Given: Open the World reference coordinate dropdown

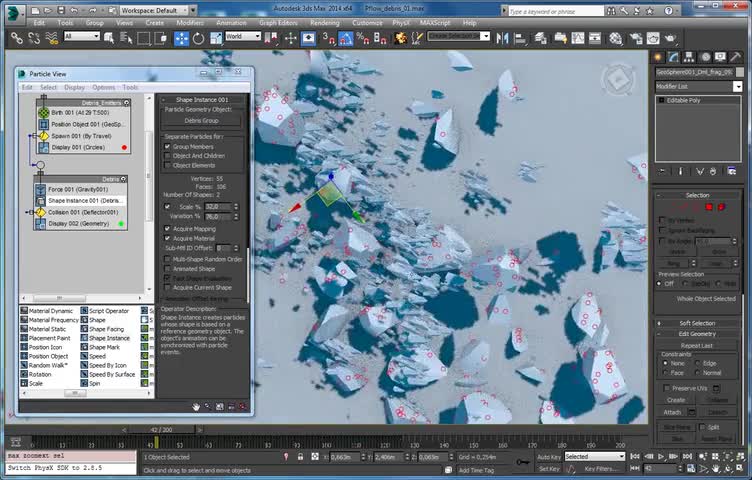Looking at the screenshot, I should [243, 36].
